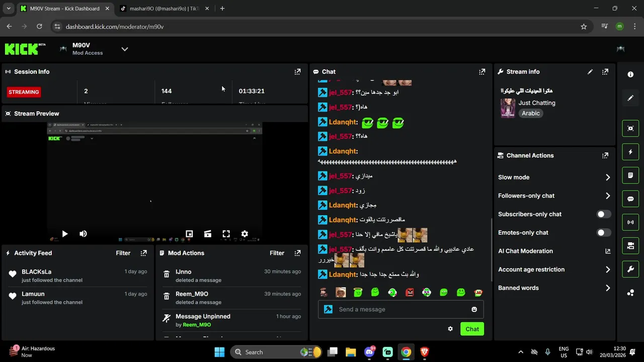Pop out the Activity Feed panel
The image size is (644, 362).
pyautogui.click(x=143, y=253)
